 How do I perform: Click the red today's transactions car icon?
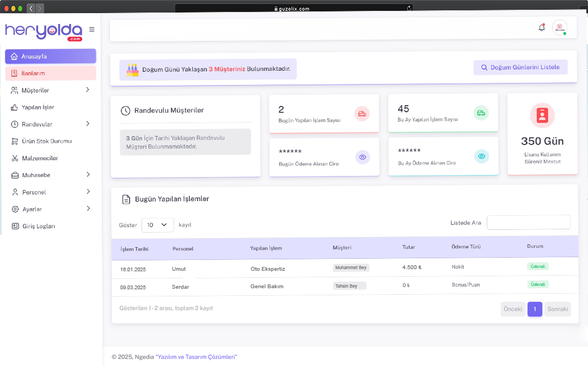tap(362, 113)
